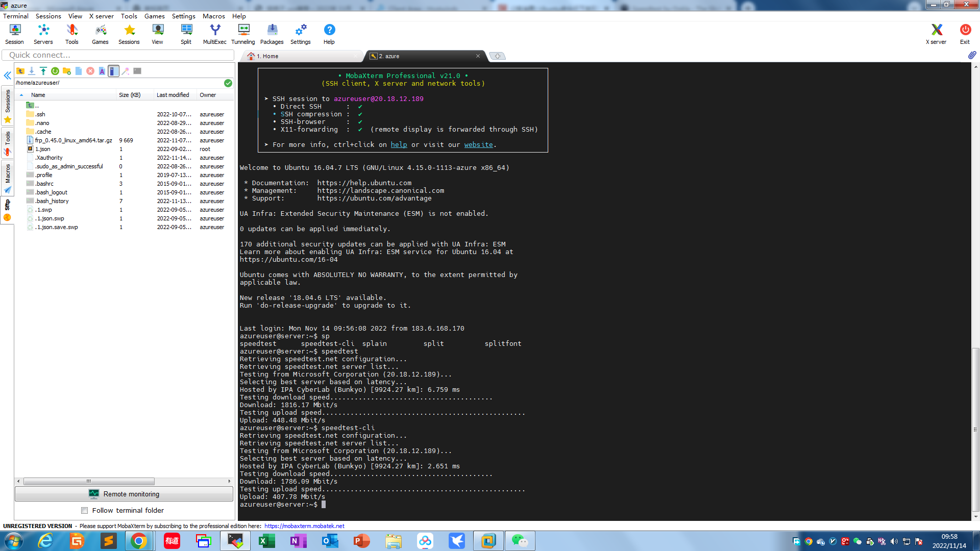This screenshot has height=551, width=980.
Task: Confirm path with green checkmark
Action: (x=228, y=83)
